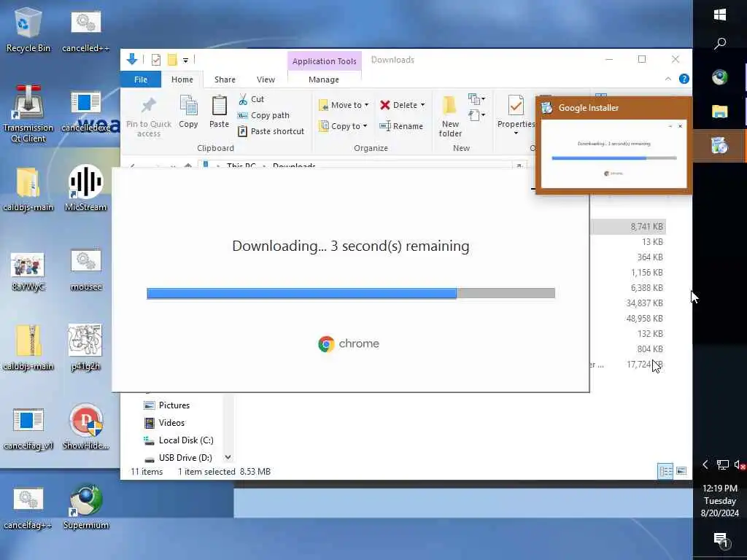Viewport: 747px width, 560px height.
Task: Select Videos in the navigation pane
Action: click(x=164, y=423)
